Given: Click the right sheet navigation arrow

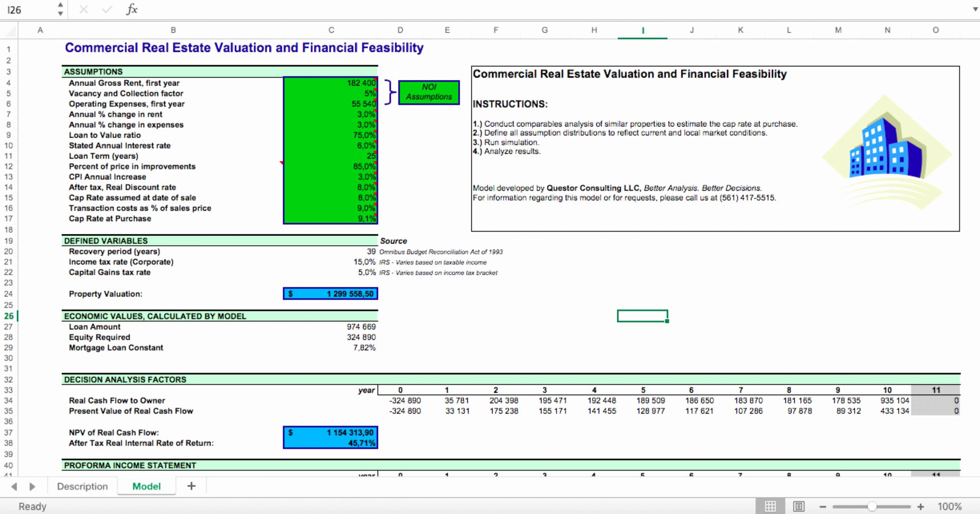Looking at the screenshot, I should point(32,486).
